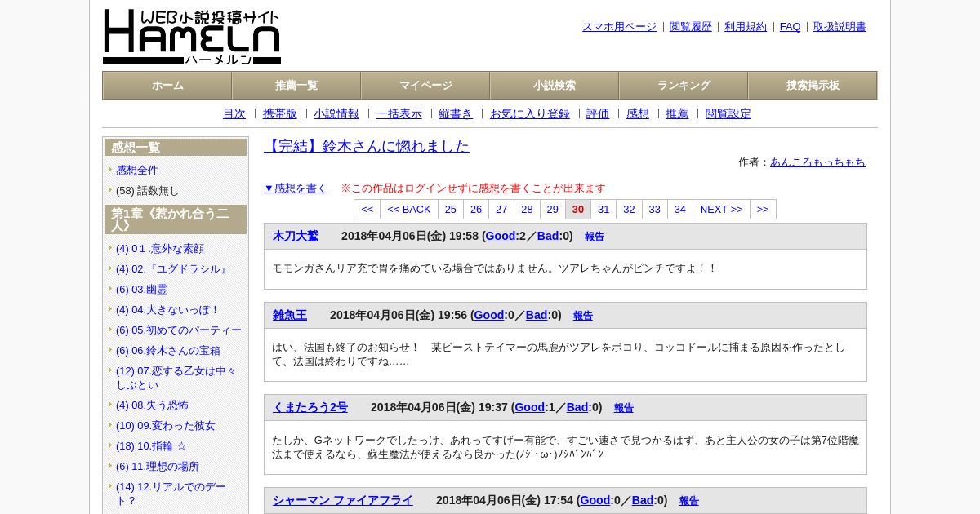Open sidebar chapter 02.『ユグドラシル』
The image size is (980, 514).
pos(172,269)
